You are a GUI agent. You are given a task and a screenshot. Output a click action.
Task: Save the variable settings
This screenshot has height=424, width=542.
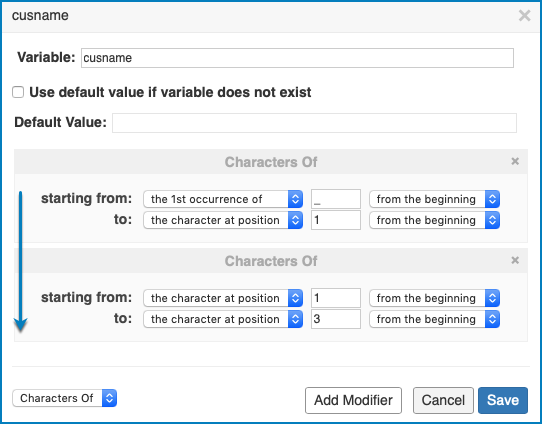coord(503,400)
